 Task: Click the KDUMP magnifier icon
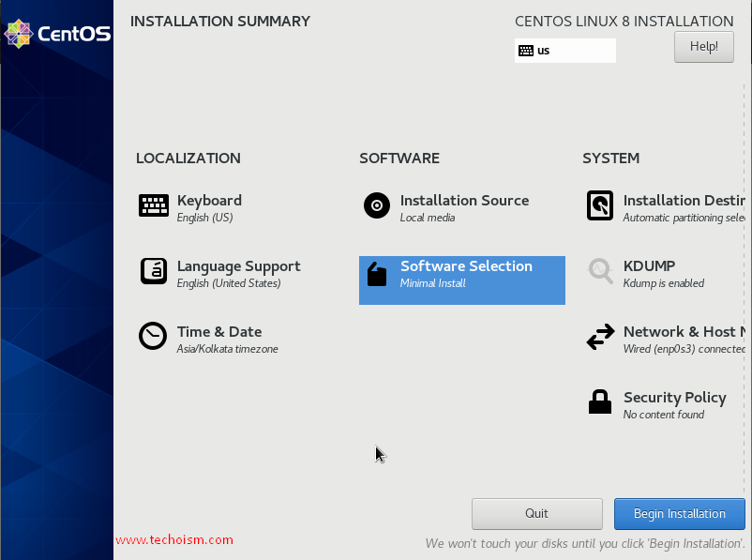600,271
